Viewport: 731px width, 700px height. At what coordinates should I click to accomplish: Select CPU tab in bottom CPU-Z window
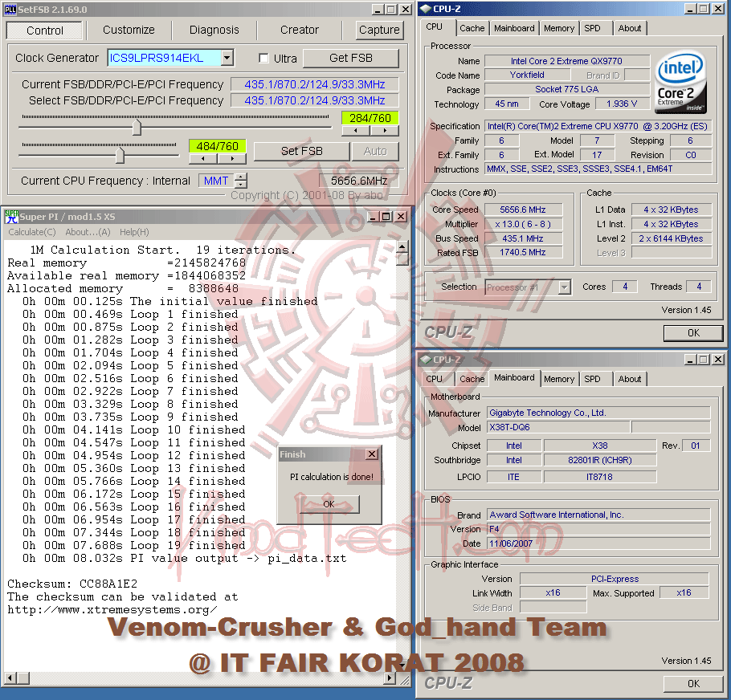point(434,379)
